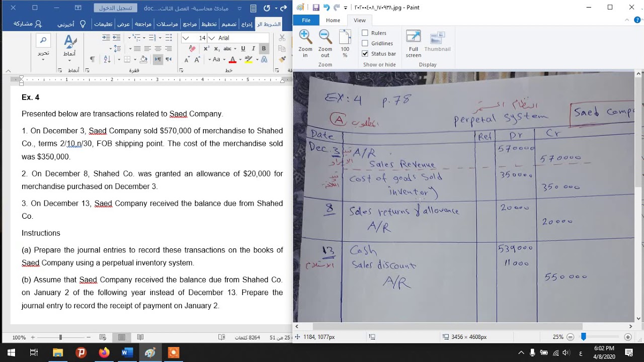This screenshot has width=644, height=362.
Task: Adjust Paint zoom slider handle
Action: 584,337
